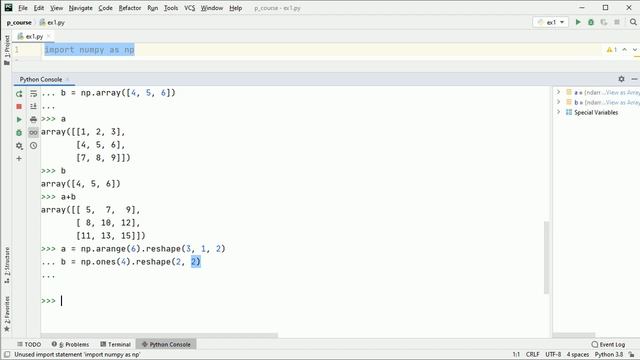
Task: Open Python Console tool window options gear
Action: 621,79
